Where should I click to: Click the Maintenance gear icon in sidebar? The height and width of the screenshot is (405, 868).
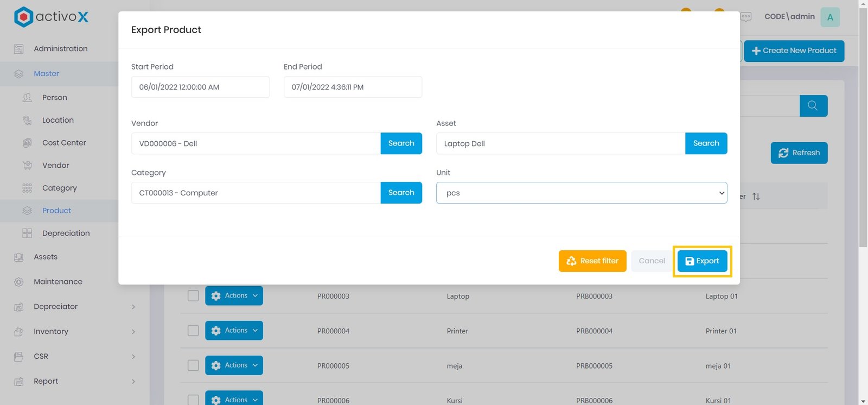pyautogui.click(x=19, y=282)
